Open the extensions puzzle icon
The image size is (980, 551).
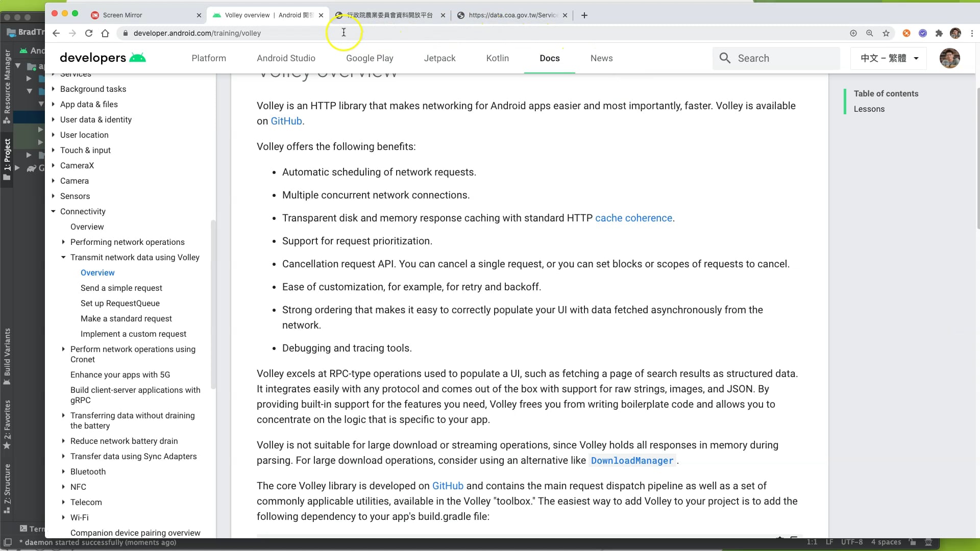[x=939, y=33]
